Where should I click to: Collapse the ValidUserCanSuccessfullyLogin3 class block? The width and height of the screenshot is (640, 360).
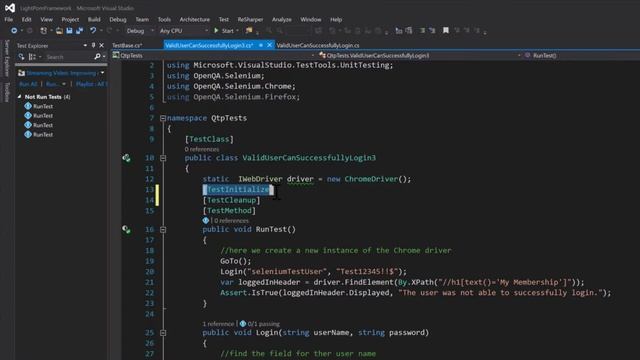[x=163, y=158]
